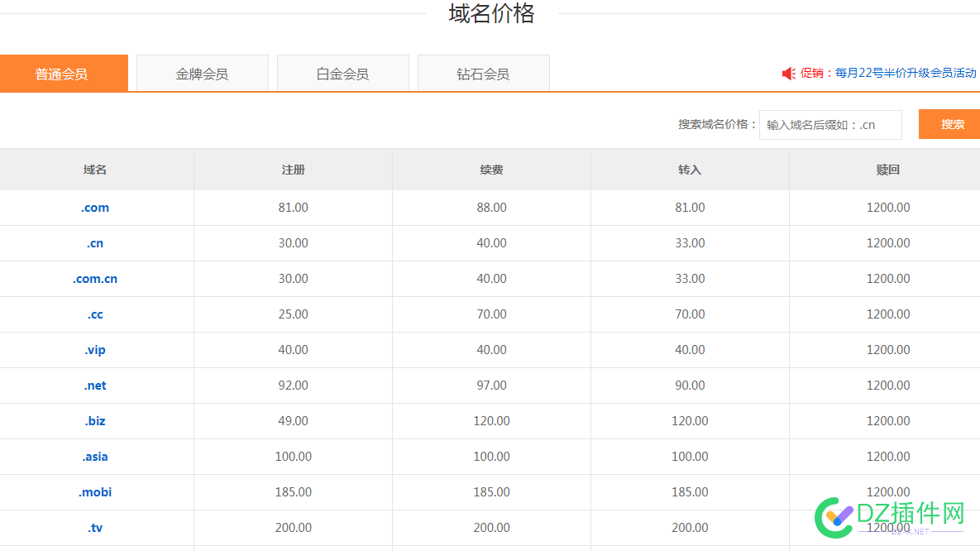Open the .biz domain link
The image size is (980, 551).
coord(95,421)
